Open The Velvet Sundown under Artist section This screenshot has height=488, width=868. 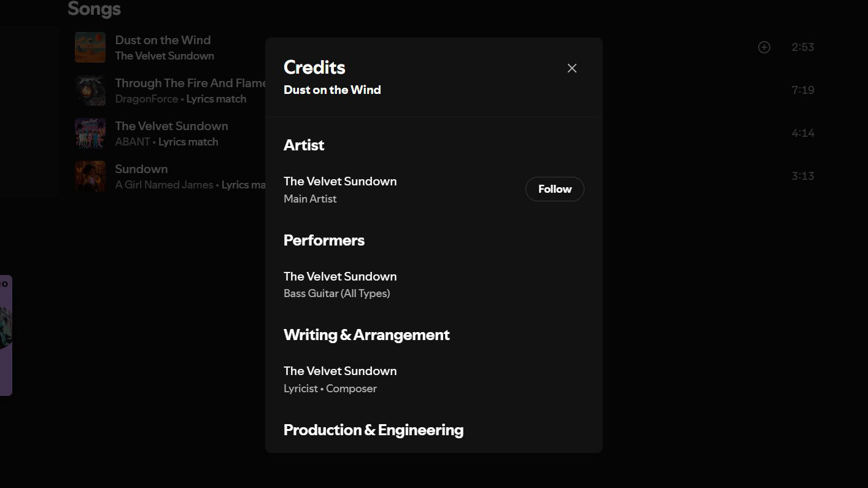point(340,181)
